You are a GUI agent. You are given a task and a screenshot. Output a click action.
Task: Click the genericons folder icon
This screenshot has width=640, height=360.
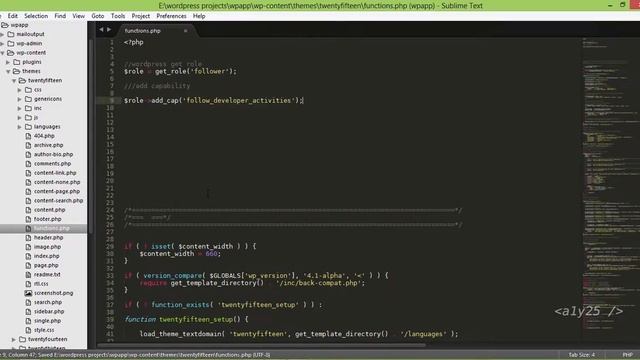tap(28, 99)
